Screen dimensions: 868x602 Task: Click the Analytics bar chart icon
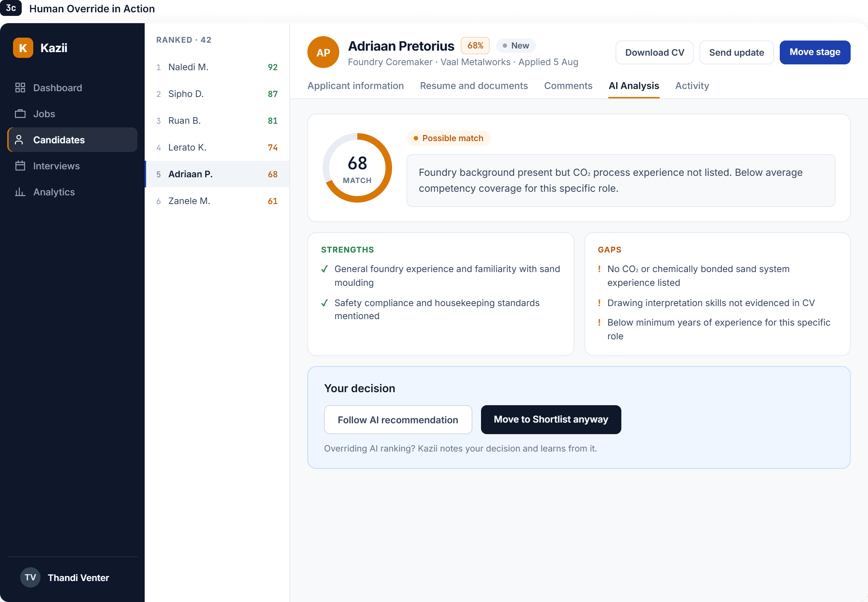click(x=20, y=192)
